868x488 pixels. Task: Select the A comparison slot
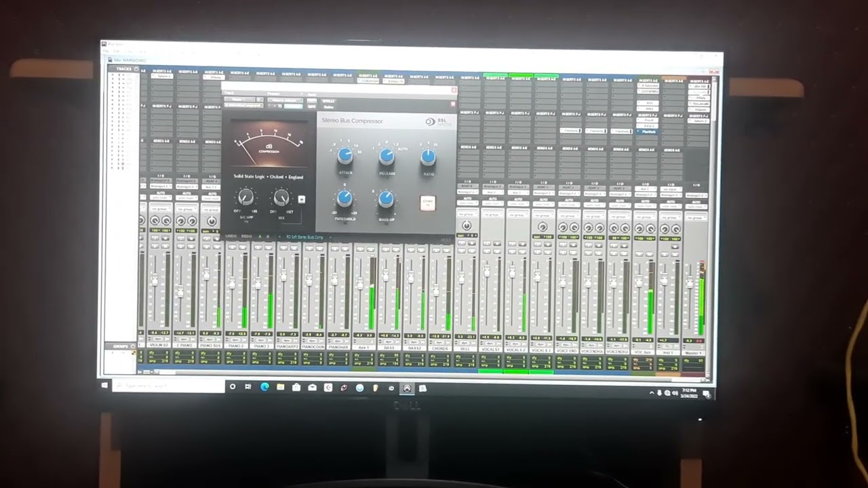[260, 237]
